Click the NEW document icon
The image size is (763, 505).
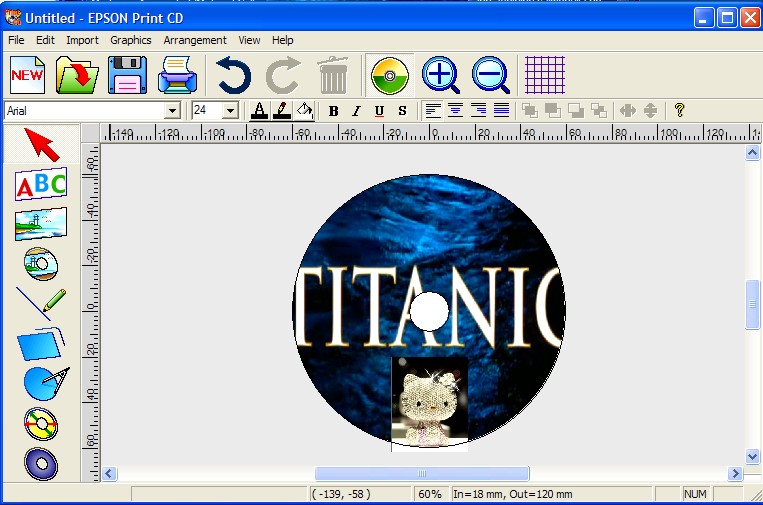[28, 75]
